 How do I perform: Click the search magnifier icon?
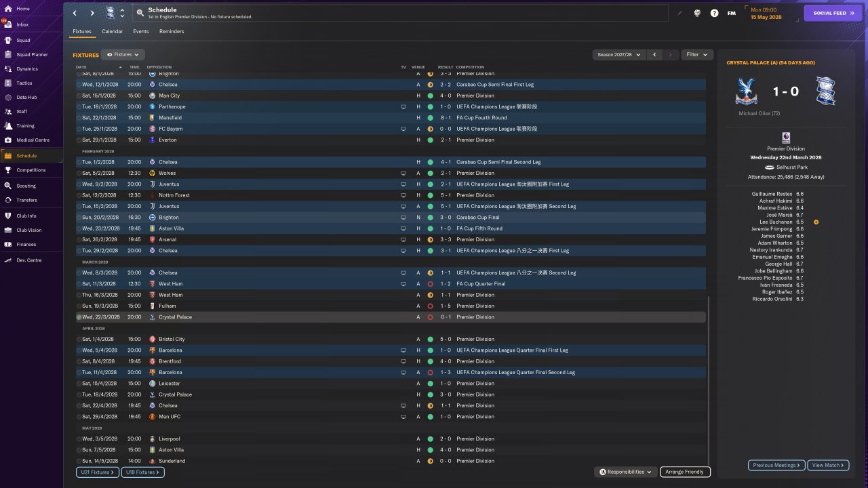(x=140, y=13)
